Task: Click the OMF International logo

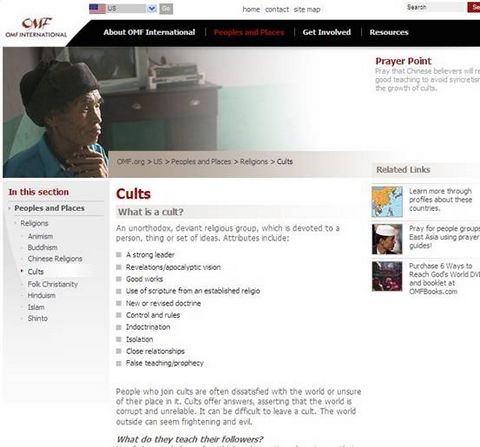Action: pyautogui.click(x=36, y=27)
